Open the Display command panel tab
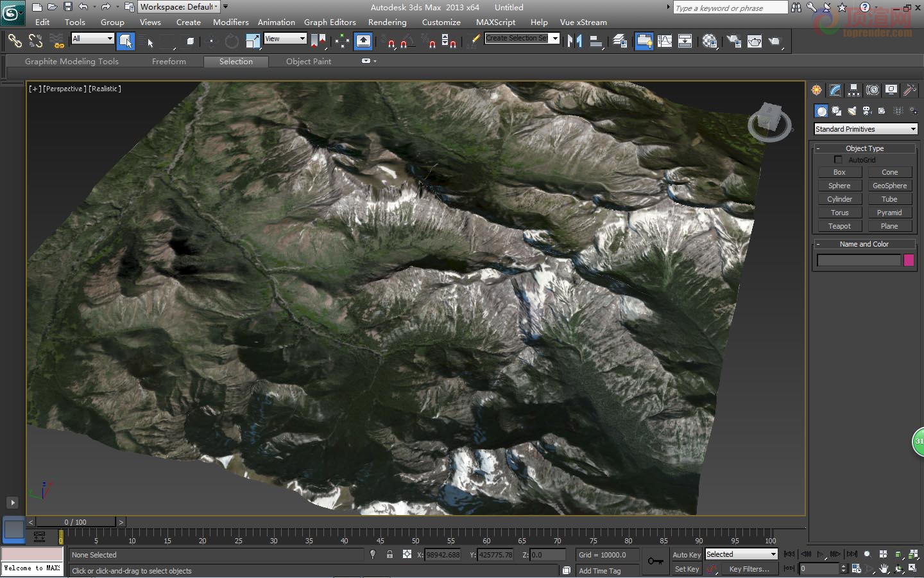Screen dimensions: 924x578 coord(891,90)
